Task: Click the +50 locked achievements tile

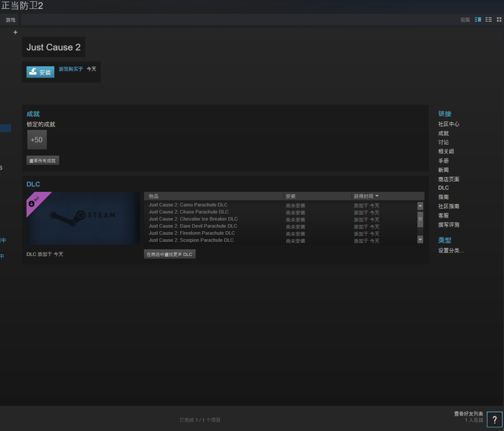Action: (37, 140)
